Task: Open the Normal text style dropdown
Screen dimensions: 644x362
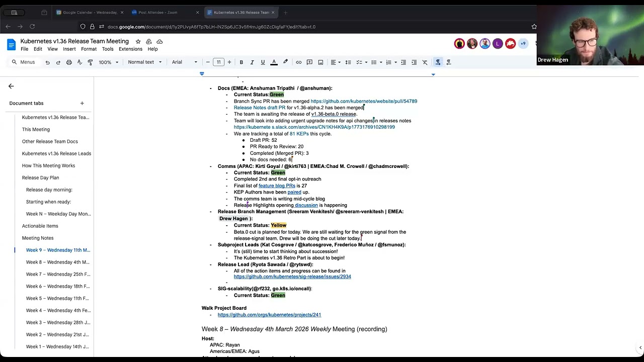Action: (145, 62)
